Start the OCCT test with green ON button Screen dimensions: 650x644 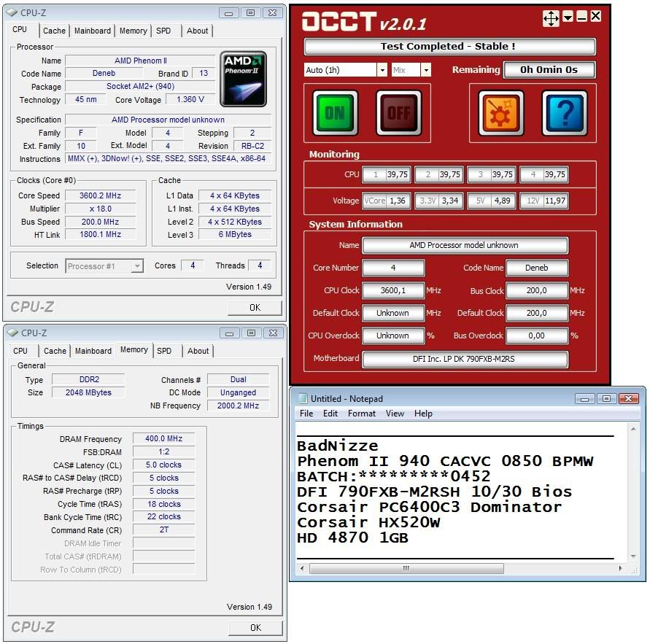click(x=335, y=113)
